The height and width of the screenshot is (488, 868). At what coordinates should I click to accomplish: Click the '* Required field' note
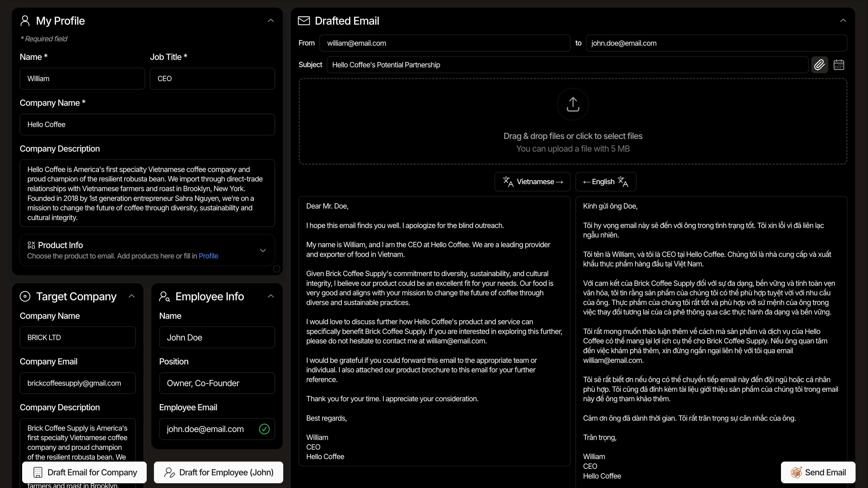click(x=44, y=39)
